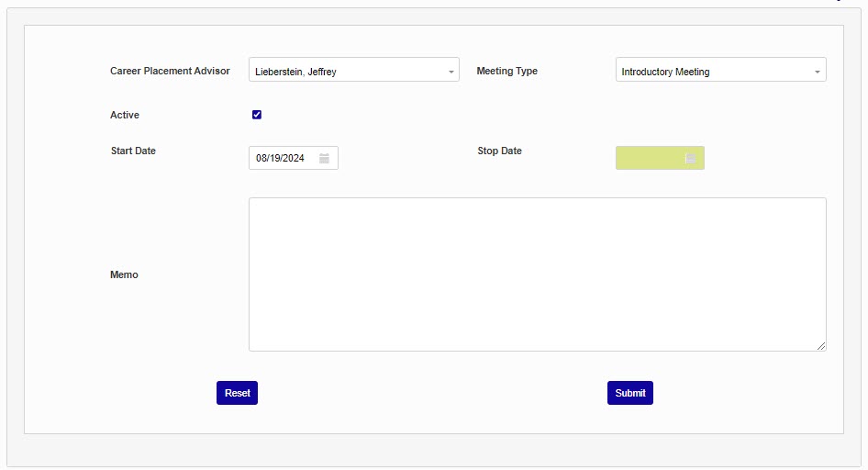Focus the yellow Stop Date field
Image resolution: width=868 pixels, height=470 pixels.
[x=649, y=158]
